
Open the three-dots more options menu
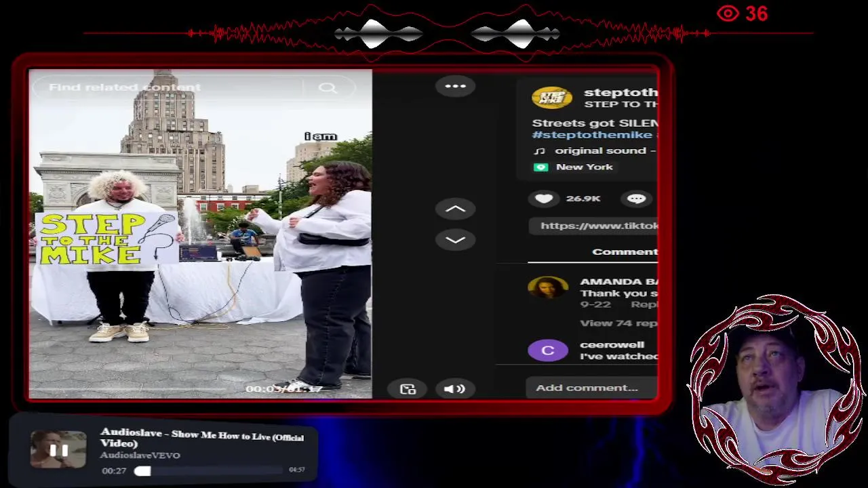pyautogui.click(x=455, y=86)
